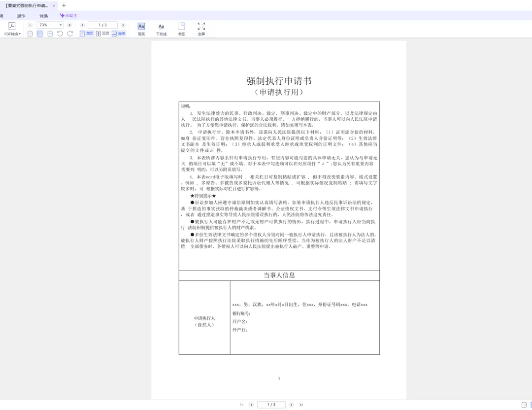Screen dimensions: 532x410
Task: Rotate page clockwise
Action: [x=70, y=34]
